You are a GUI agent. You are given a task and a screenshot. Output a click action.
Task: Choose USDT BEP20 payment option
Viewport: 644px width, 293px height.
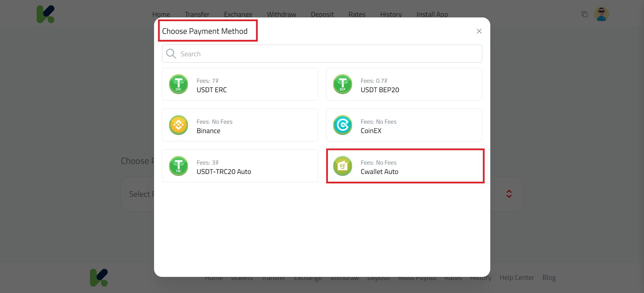[404, 84]
